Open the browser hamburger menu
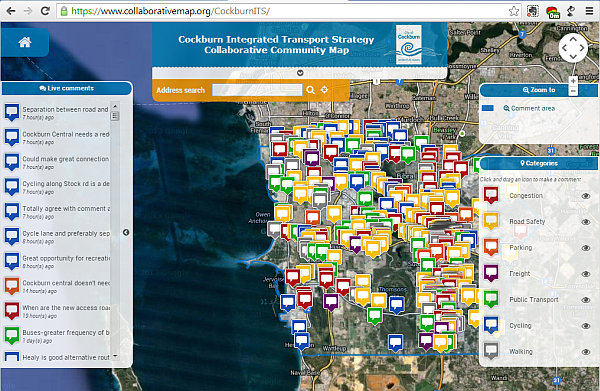 589,11
